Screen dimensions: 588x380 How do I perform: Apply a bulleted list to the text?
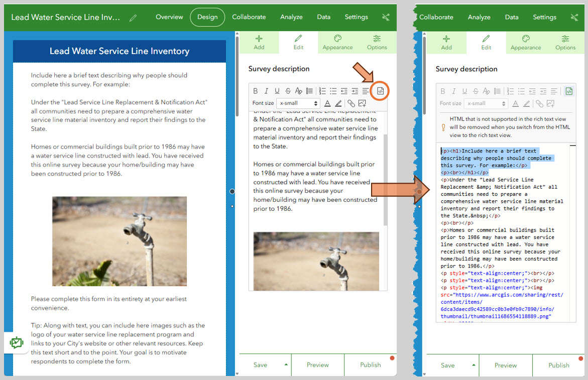pos(333,91)
